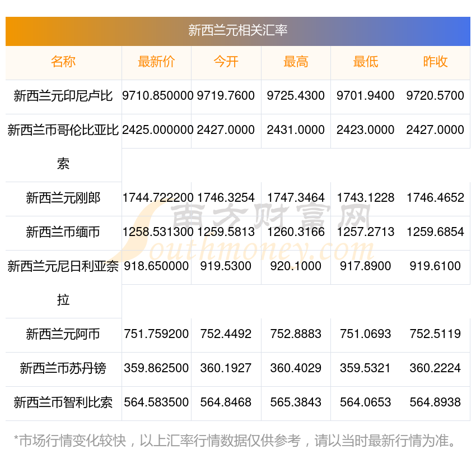Click latest price 564.583500
The height and width of the screenshot is (458, 476).
click(x=156, y=403)
